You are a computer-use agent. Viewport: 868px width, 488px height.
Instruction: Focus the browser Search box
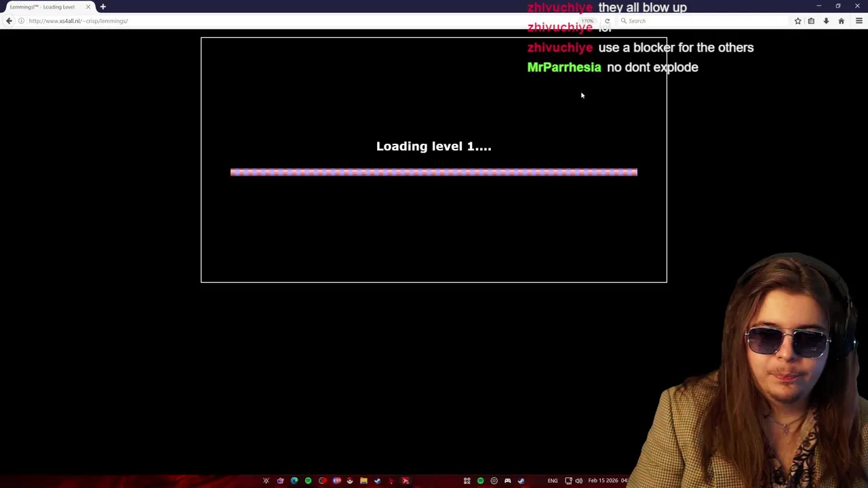(702, 21)
